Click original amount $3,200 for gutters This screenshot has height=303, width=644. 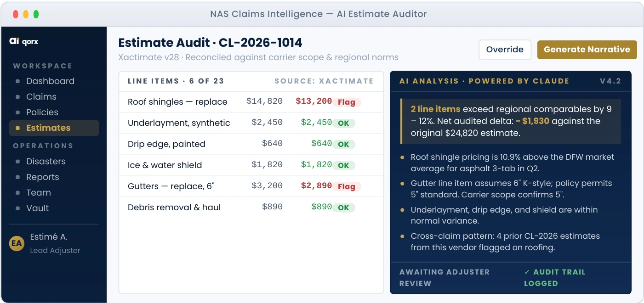pyautogui.click(x=267, y=186)
